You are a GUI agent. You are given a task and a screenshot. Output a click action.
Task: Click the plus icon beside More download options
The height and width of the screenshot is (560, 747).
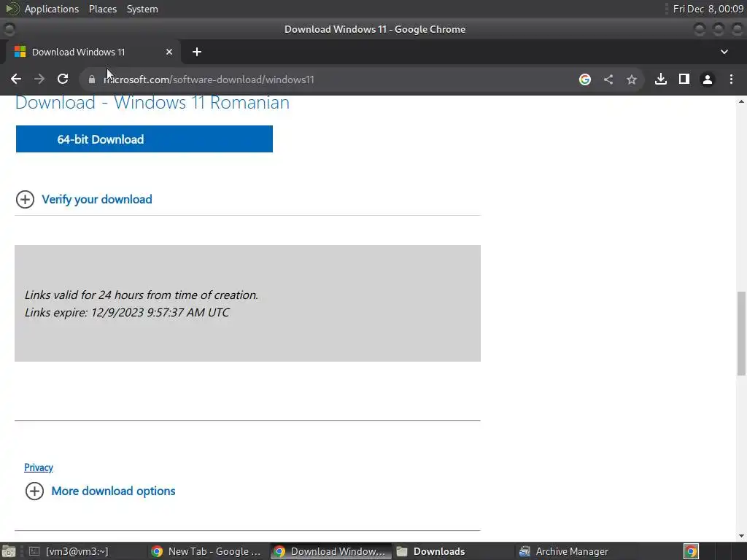[34, 491]
